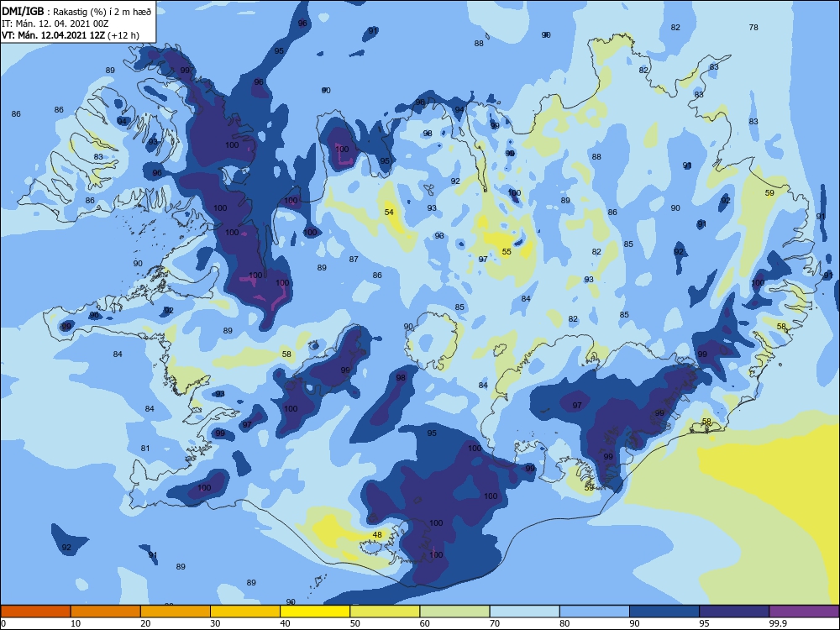This screenshot has width=840, height=630.
Task: Click the humidity value '78' in the northeast
Action: 753,28
